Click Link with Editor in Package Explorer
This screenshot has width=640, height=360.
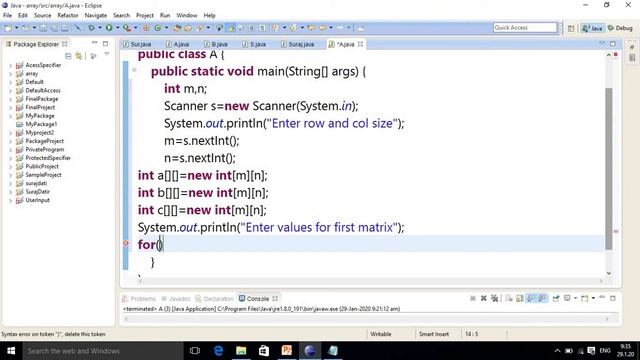coord(78,56)
